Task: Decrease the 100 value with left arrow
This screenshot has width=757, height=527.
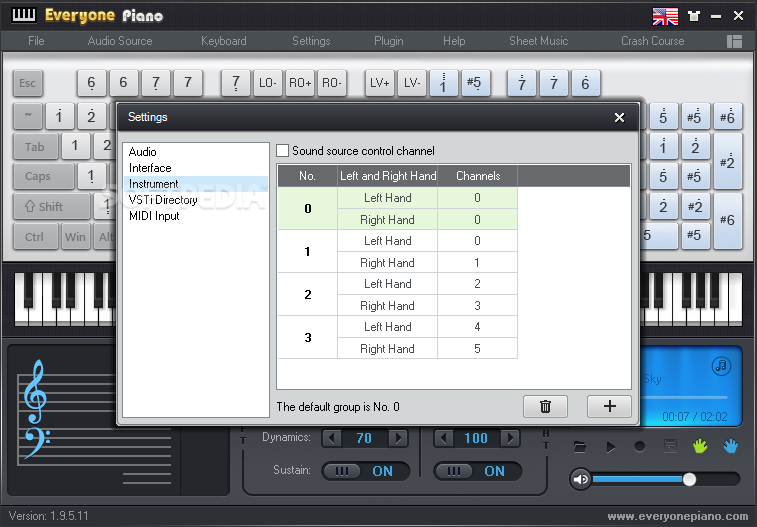Action: (x=443, y=438)
